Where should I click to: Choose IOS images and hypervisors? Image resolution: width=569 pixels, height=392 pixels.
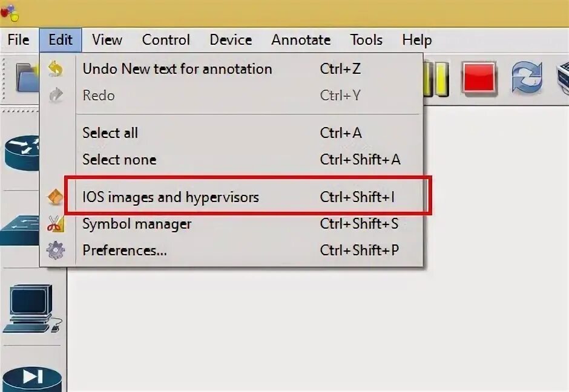click(171, 197)
